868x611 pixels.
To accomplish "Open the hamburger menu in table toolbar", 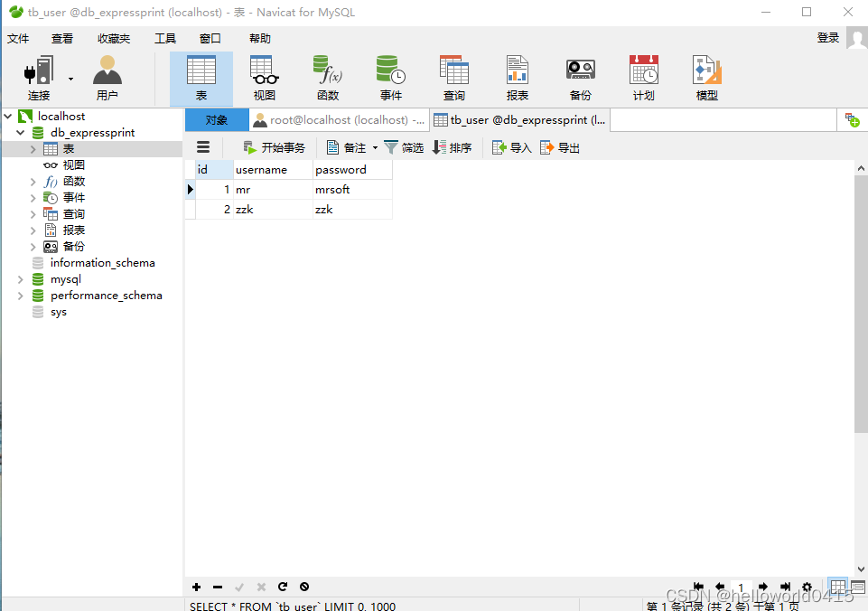I will pos(203,147).
